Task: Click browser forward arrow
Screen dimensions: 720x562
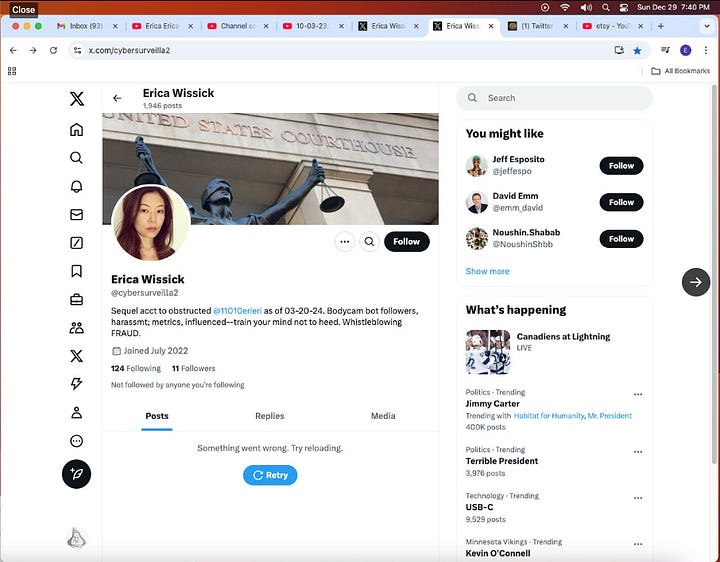Action: pos(33,51)
